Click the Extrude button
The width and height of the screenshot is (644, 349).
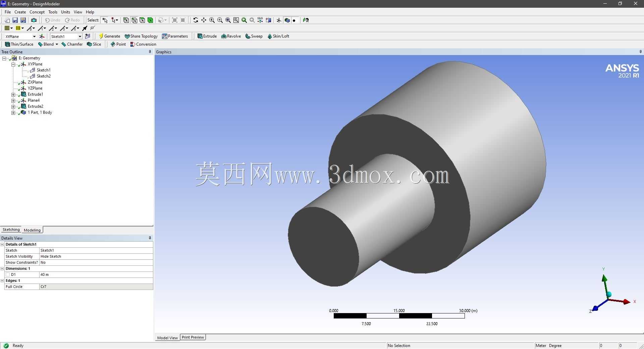tap(207, 36)
